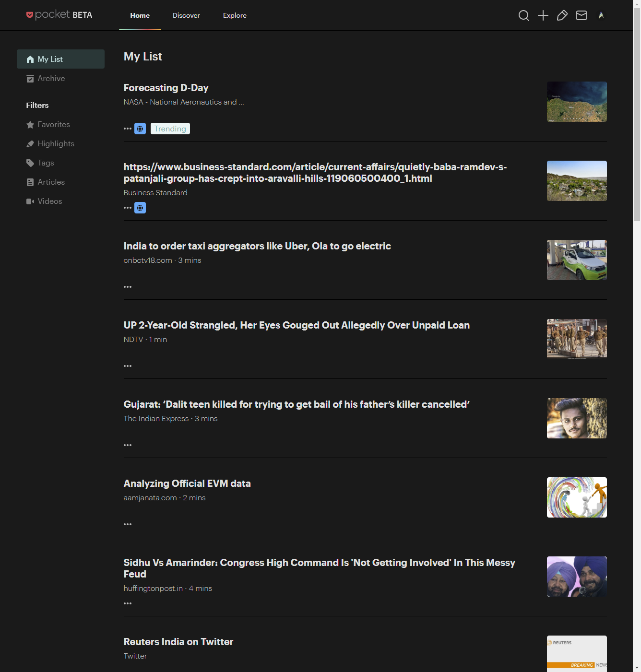Select My List in the sidebar
Viewport: 641px width, 672px height.
[60, 59]
